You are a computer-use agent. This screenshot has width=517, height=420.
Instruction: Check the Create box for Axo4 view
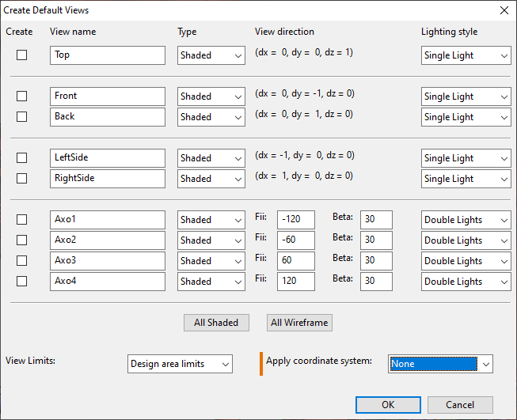[x=22, y=282]
